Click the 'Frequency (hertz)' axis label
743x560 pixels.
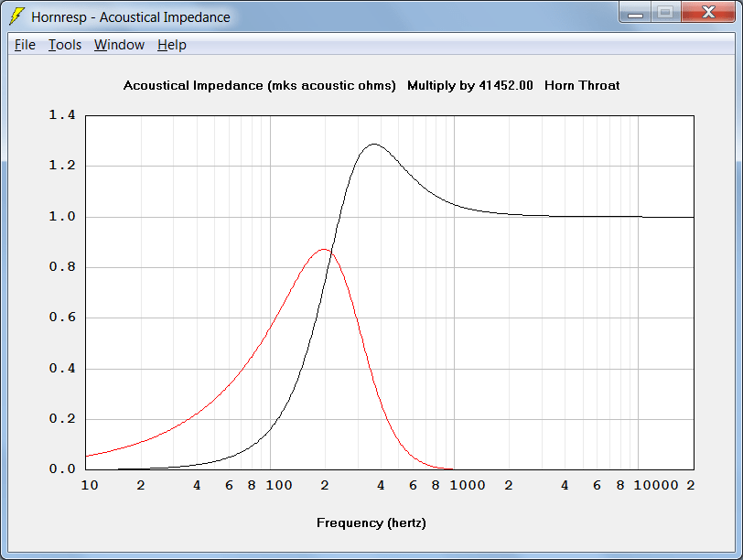[371, 522]
